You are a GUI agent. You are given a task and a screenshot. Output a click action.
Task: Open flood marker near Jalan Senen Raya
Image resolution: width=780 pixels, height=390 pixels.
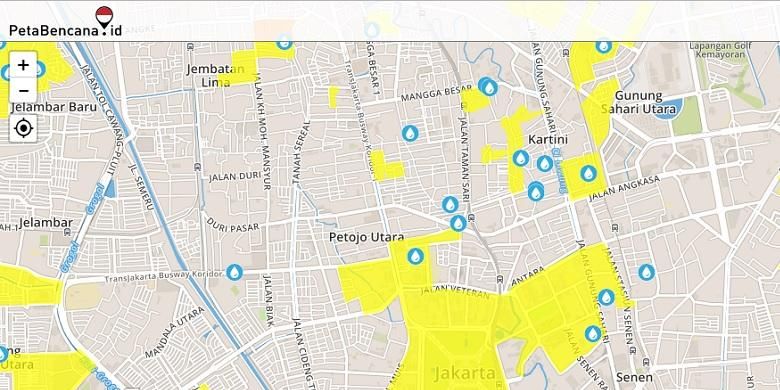[592, 333]
